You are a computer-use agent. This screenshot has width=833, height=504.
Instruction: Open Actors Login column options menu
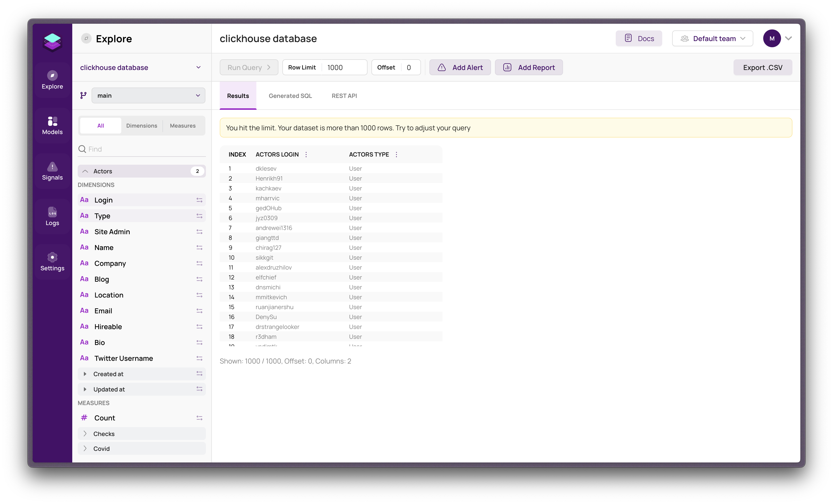click(306, 154)
